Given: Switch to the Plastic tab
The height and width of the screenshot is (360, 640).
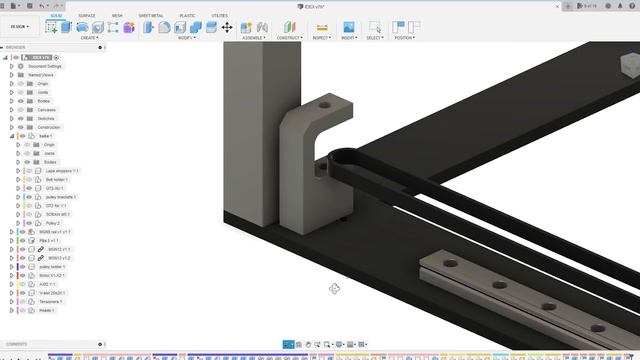Looking at the screenshot, I should (x=187, y=16).
